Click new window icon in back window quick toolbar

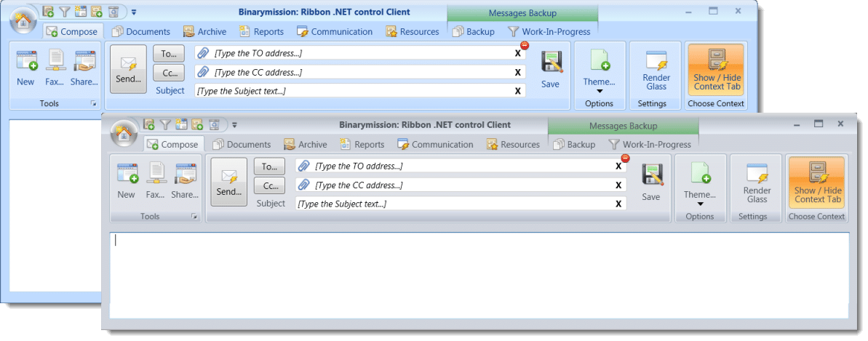[x=80, y=11]
